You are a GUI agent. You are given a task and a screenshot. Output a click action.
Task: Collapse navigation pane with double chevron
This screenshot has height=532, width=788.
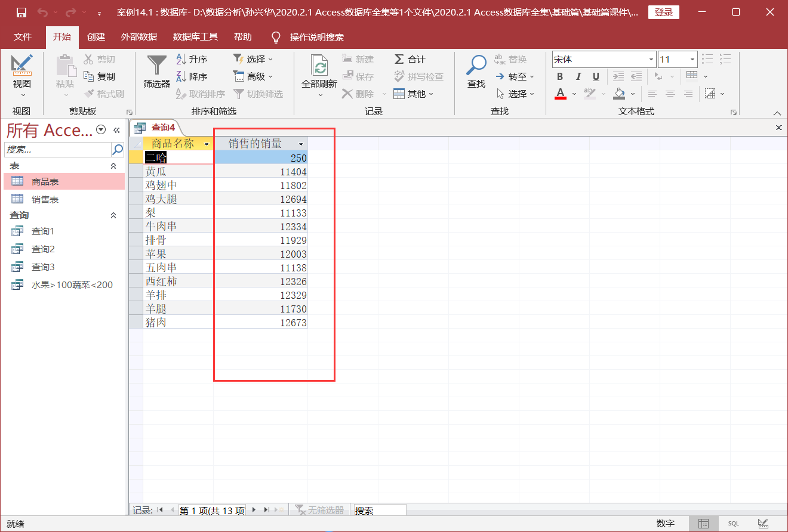tap(116, 130)
